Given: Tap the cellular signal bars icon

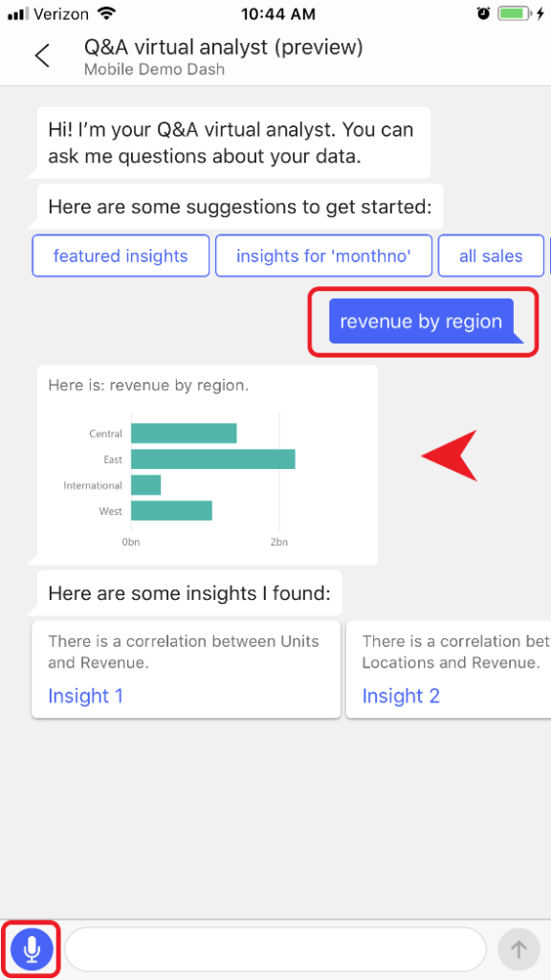Looking at the screenshot, I should [19, 13].
